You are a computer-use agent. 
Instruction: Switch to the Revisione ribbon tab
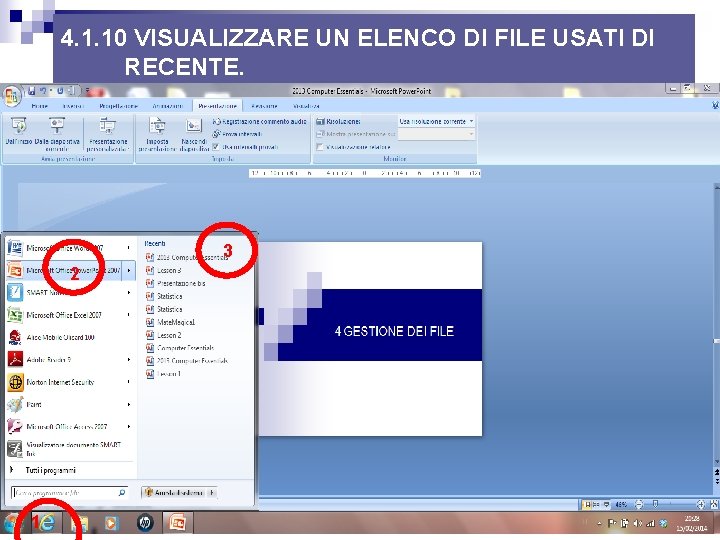click(264, 106)
